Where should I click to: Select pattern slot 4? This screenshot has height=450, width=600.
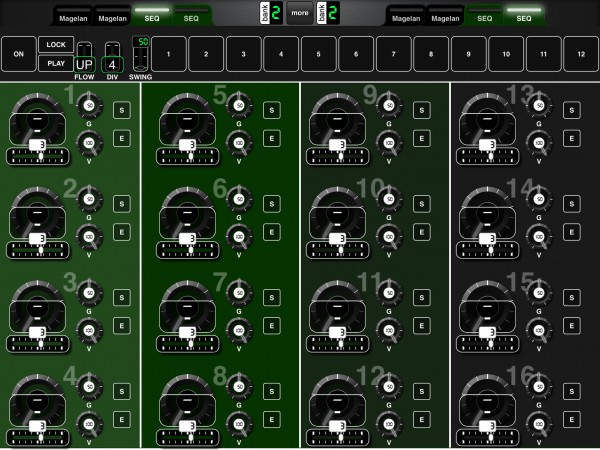click(x=281, y=54)
